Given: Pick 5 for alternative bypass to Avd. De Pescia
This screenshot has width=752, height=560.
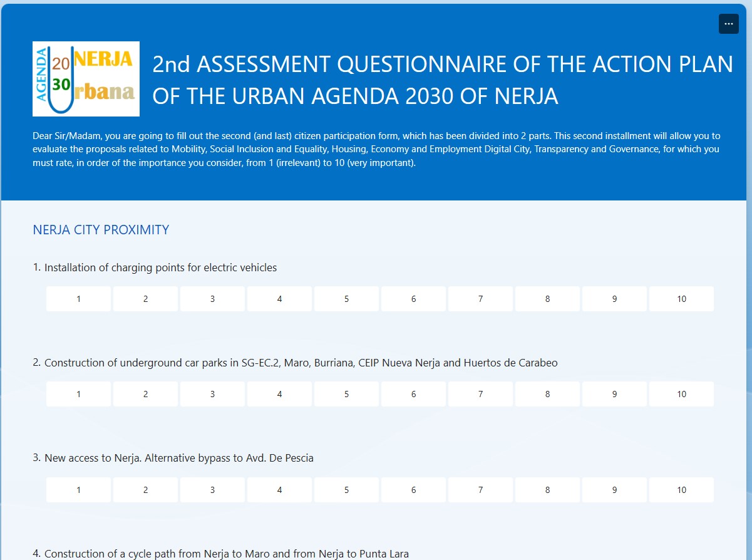Looking at the screenshot, I should [x=346, y=490].
